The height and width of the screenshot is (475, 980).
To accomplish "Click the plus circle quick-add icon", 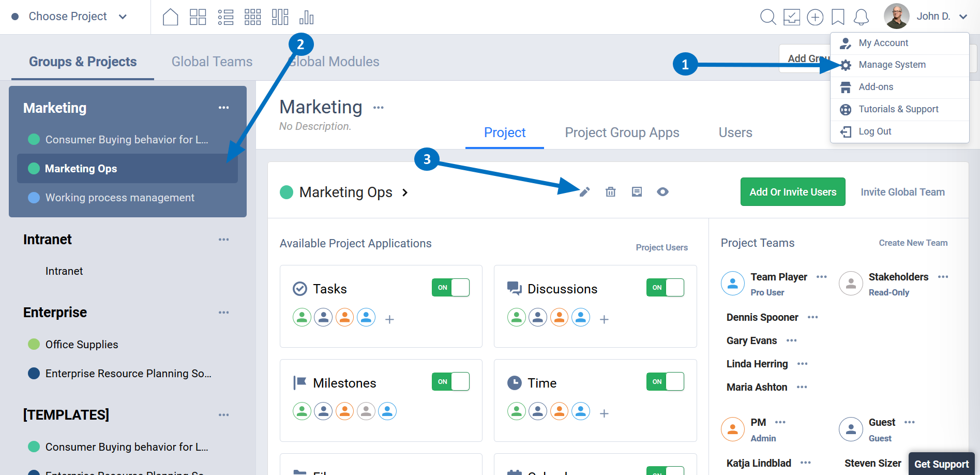I will tap(815, 17).
